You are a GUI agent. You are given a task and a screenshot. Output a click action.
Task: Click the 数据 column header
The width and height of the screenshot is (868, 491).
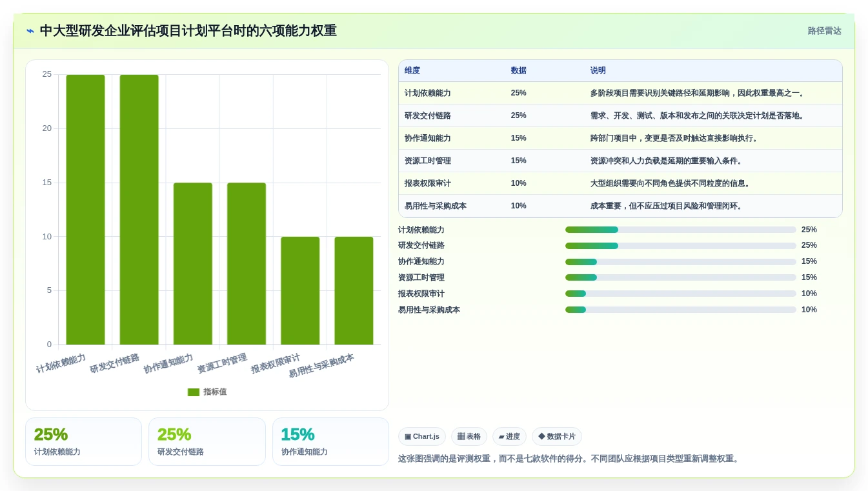(x=518, y=71)
